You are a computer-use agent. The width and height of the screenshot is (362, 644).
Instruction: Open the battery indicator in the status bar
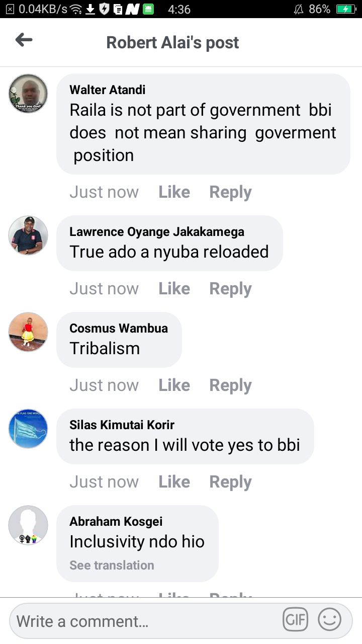coord(346,9)
